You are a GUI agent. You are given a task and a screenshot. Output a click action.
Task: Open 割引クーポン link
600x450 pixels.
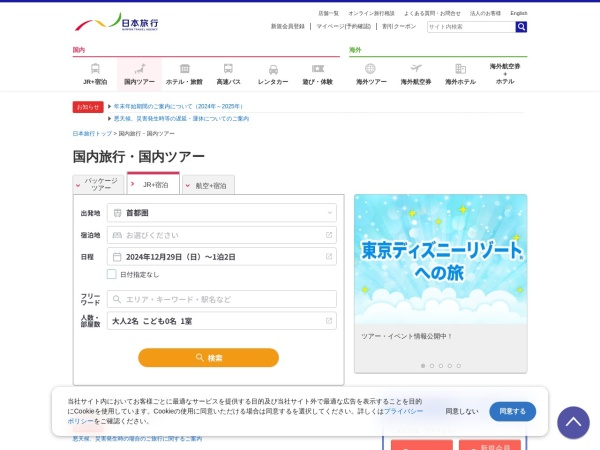click(399, 26)
